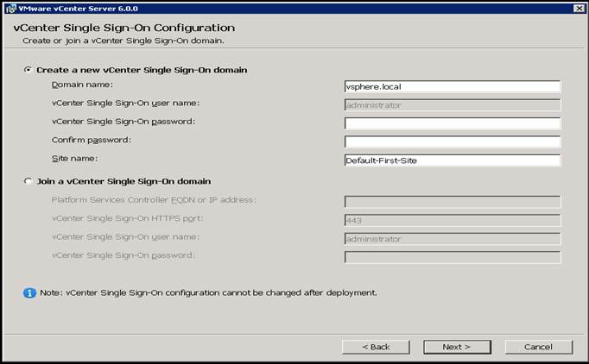Click the Domain name: label
Image resolution: width=589 pixels, height=364 pixels.
coord(82,85)
